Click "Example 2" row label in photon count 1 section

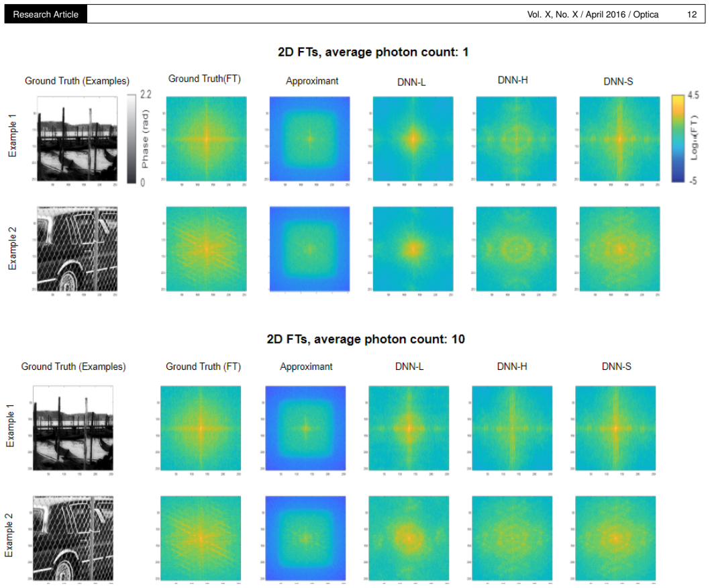[x=13, y=249]
